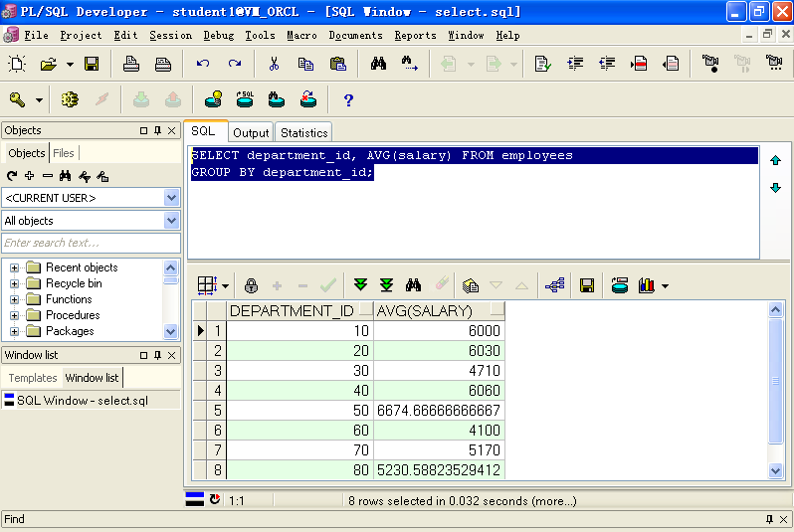Click the Save disk icon in main toolbar
Screen dimensions: 794x532
92,64
